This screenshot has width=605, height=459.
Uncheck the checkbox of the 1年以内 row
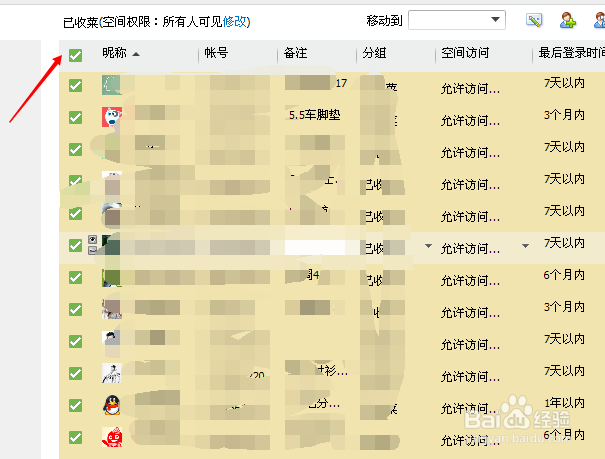coord(75,405)
